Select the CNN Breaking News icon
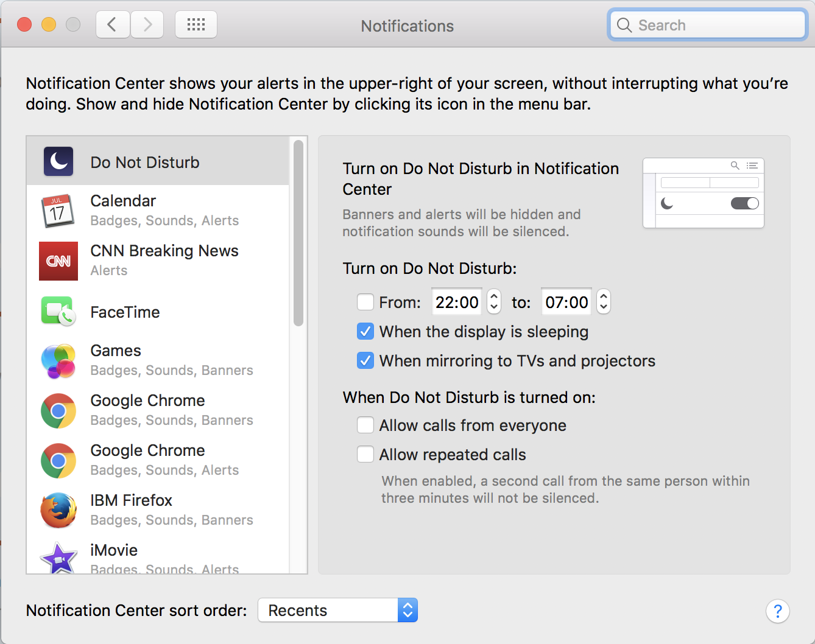Image resolution: width=815 pixels, height=644 pixels. click(x=58, y=261)
